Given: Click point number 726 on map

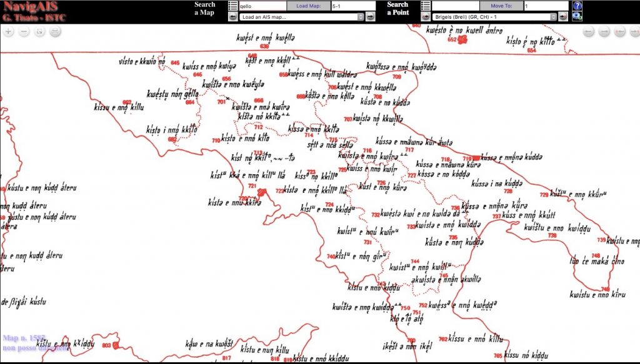Looking at the screenshot, I should [x=381, y=182].
